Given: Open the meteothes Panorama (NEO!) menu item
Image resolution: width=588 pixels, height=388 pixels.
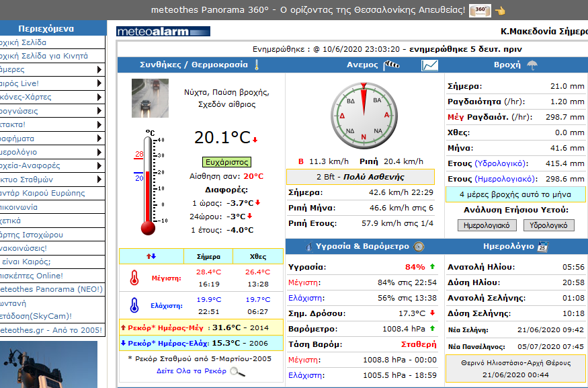Looking at the screenshot, I should [x=52, y=289].
